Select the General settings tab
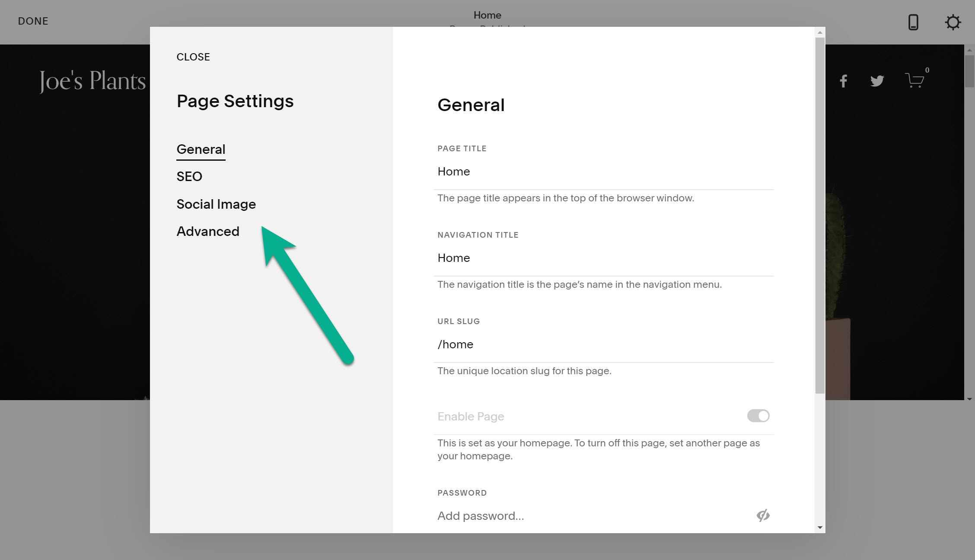975x560 pixels. pos(201,149)
